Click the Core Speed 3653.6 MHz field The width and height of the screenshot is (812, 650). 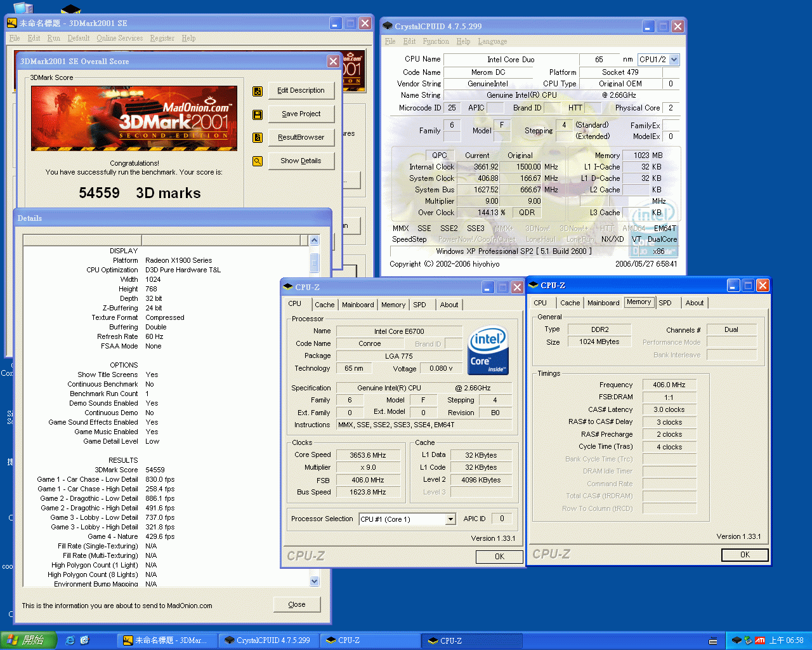click(x=368, y=455)
